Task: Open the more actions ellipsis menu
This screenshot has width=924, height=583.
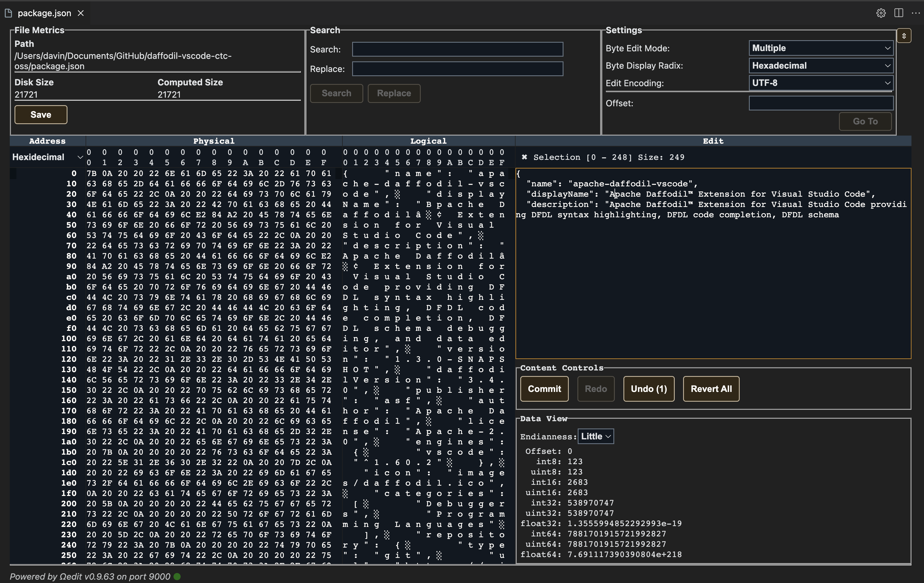Action: pyautogui.click(x=916, y=13)
